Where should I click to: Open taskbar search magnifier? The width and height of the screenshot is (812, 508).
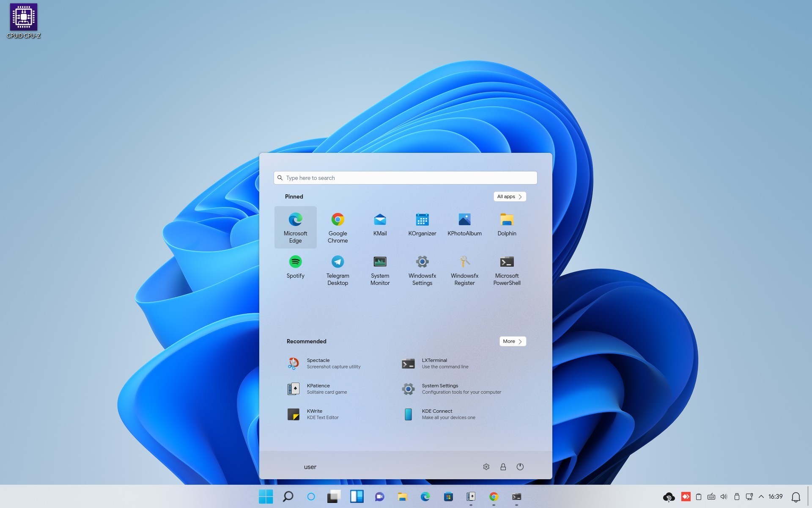pyautogui.click(x=288, y=497)
